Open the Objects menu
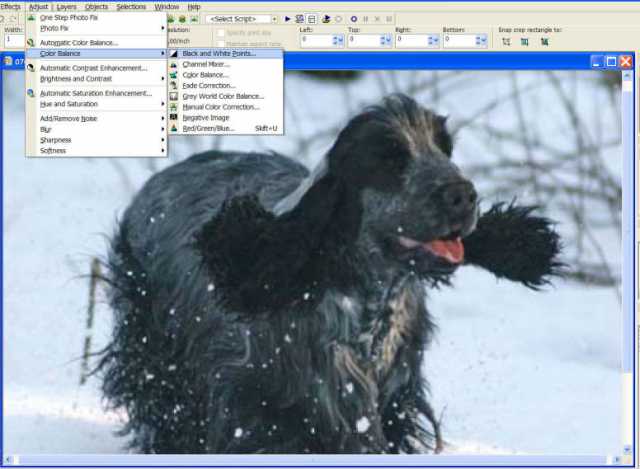 coord(96,7)
